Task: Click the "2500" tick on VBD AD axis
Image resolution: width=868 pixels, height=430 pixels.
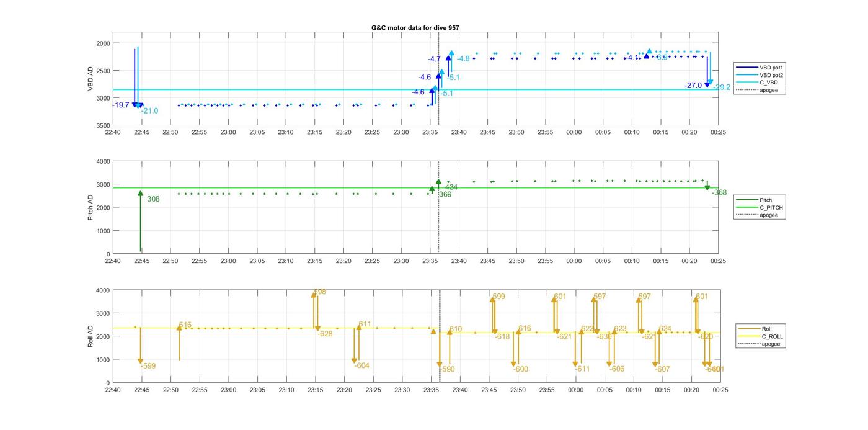Action: point(102,71)
